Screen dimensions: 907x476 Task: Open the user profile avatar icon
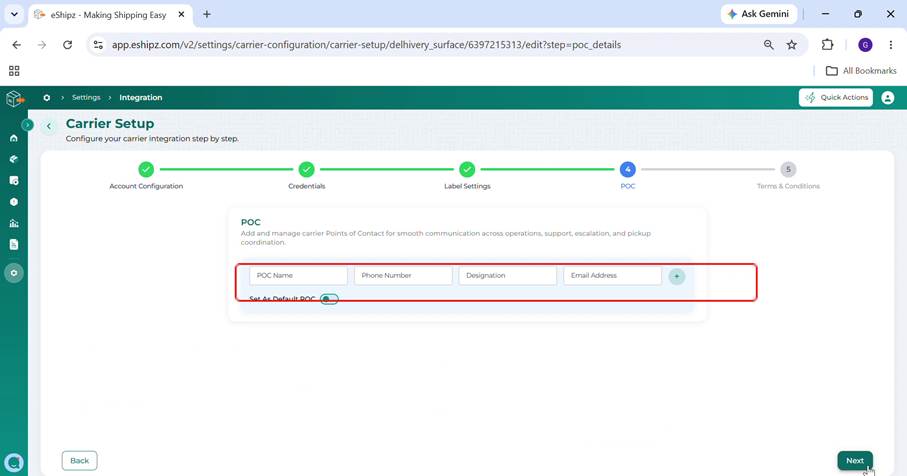[887, 98]
